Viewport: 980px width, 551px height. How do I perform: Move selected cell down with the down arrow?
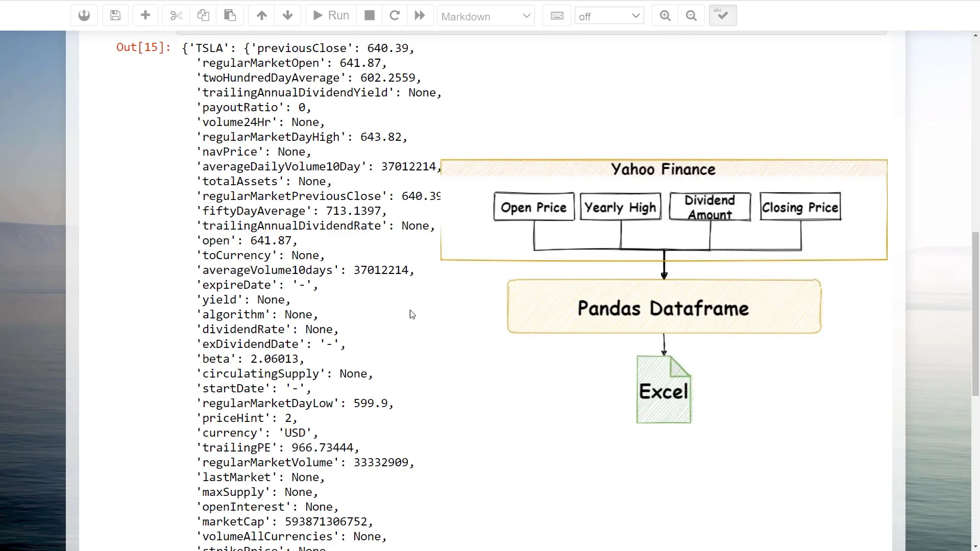[x=288, y=15]
